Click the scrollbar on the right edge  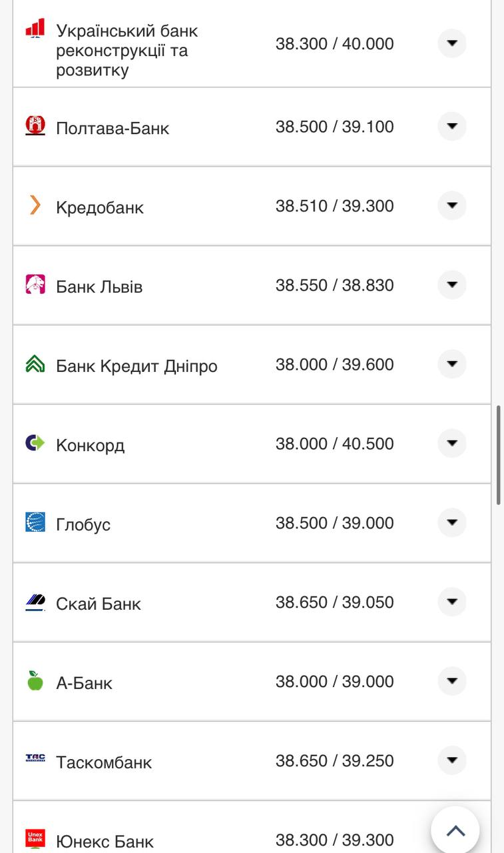tap(499, 453)
